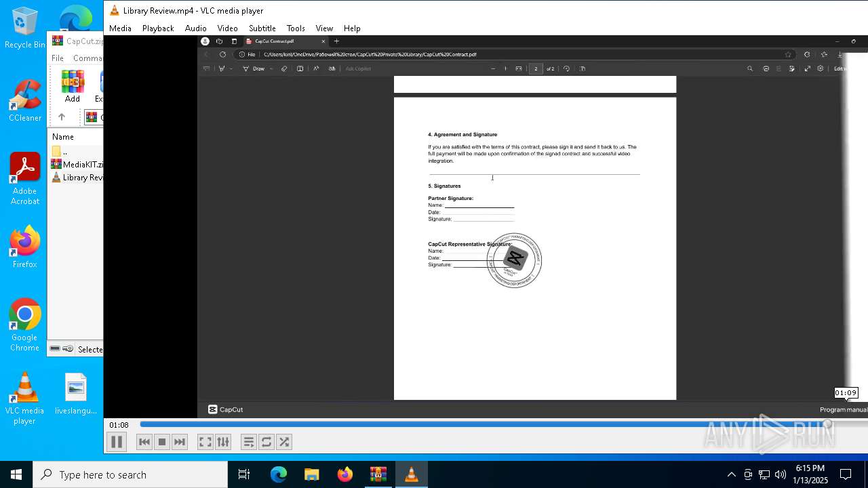
Task: Open the Media menu in VLC
Action: coord(120,28)
